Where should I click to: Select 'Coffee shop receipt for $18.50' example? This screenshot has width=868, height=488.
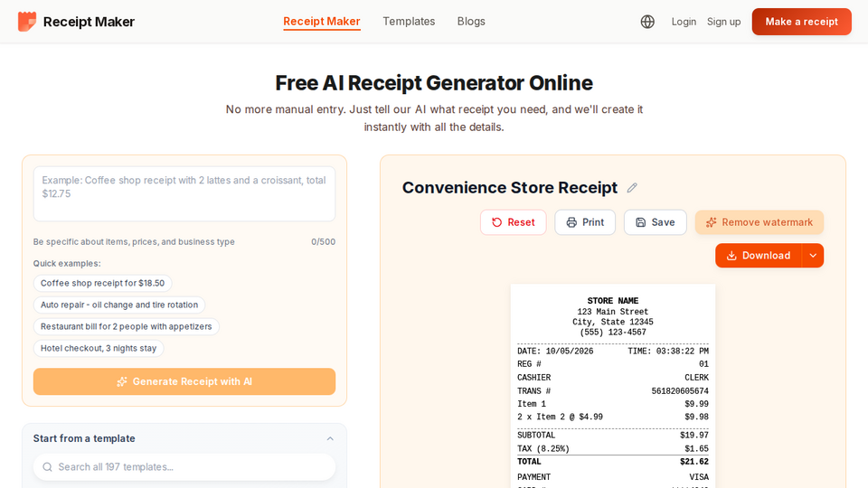(x=102, y=283)
